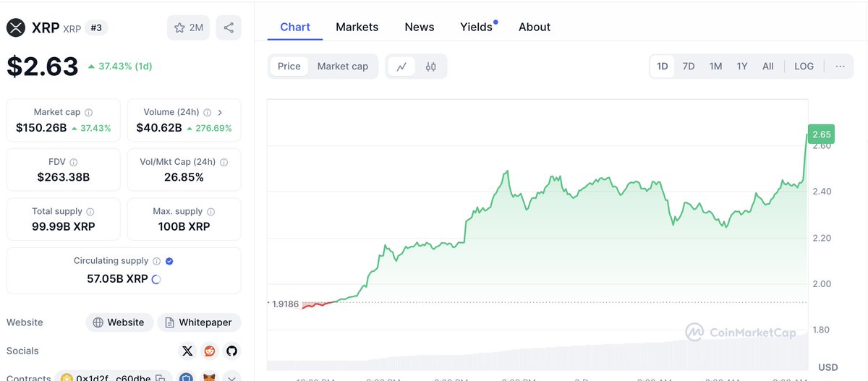
Task: Switch to the candlestick chart view
Action: click(x=431, y=67)
